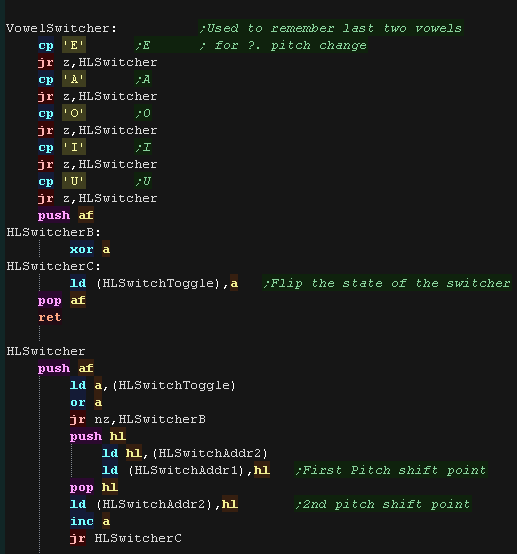Click the '2nd pitch shift point' comment
The width and height of the screenshot is (517, 554).
click(x=383, y=504)
